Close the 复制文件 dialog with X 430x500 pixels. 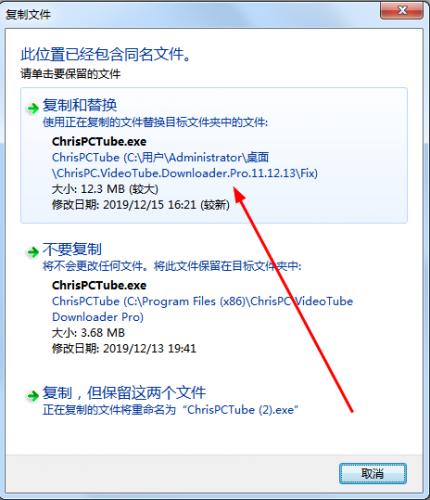coord(402,11)
